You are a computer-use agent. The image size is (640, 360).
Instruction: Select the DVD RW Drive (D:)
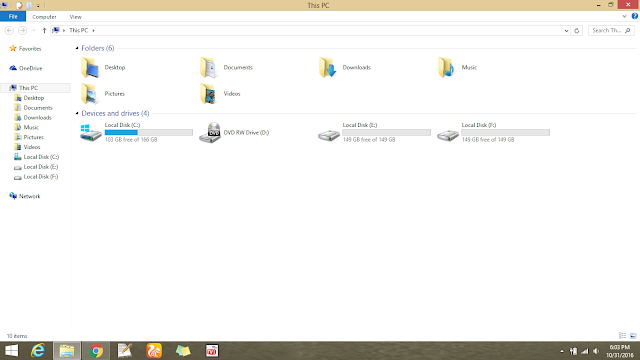234,132
